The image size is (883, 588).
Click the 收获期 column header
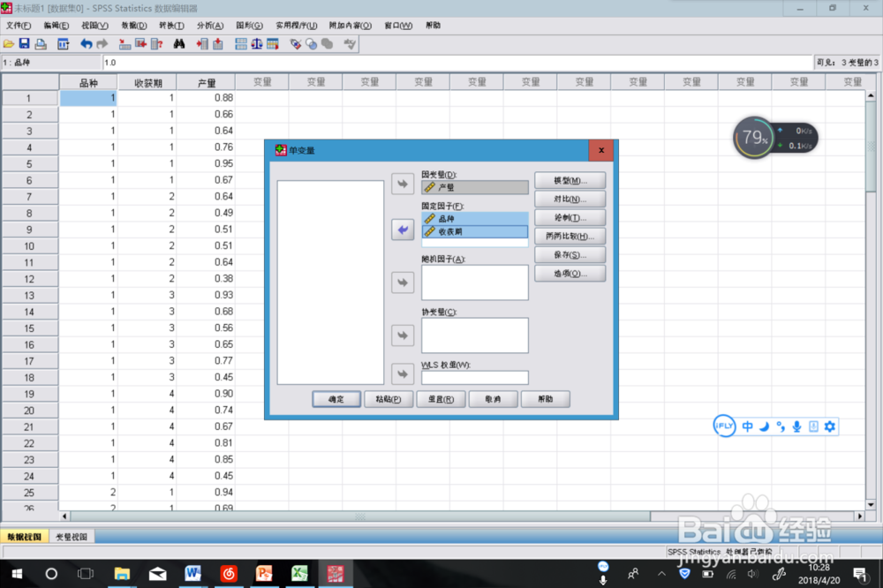click(147, 83)
